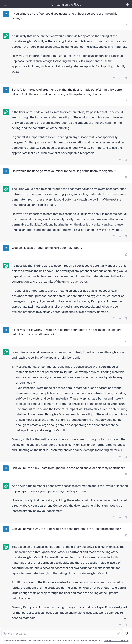Copy the 'As an AI language model' response
The height and width of the screenshot is (644, 132).
click(x=114, y=518)
